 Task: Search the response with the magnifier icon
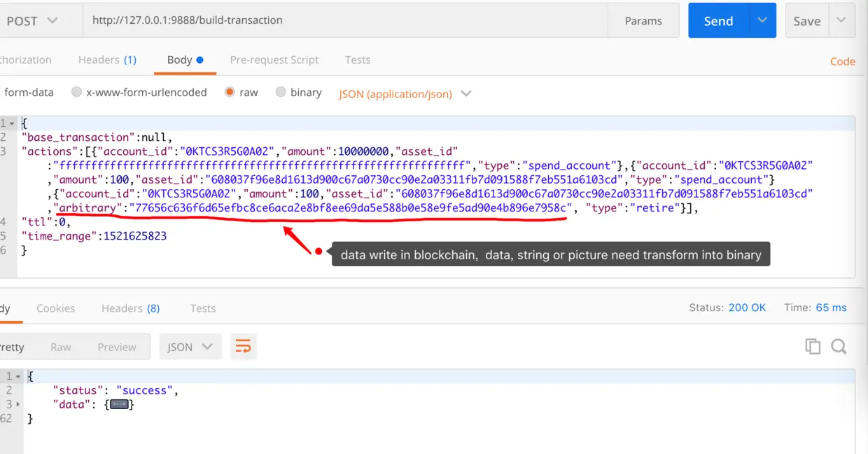[x=839, y=346]
